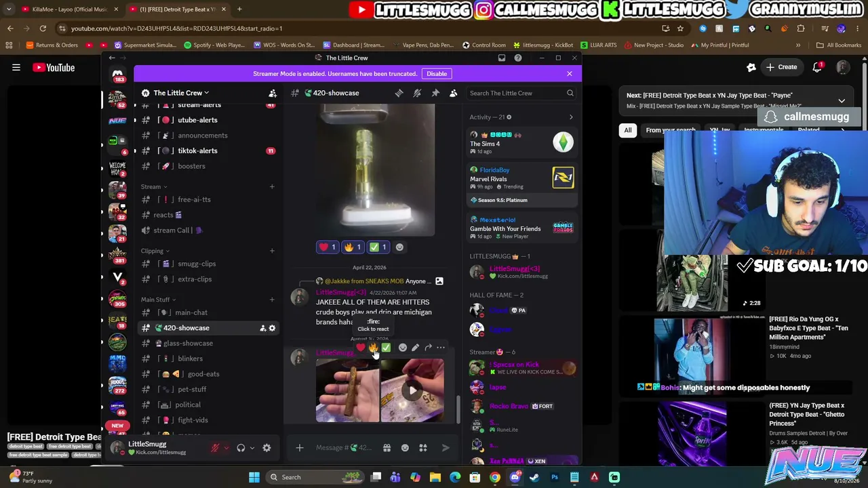This screenshot has height=488, width=868.
Task: Open the smugg-clips channel
Action: click(207, 264)
